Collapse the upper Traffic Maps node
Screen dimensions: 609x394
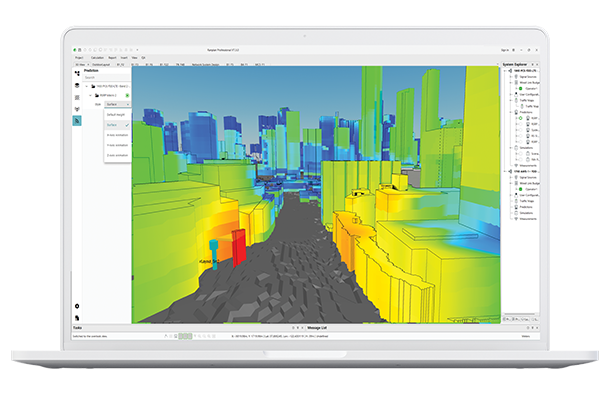(x=511, y=100)
